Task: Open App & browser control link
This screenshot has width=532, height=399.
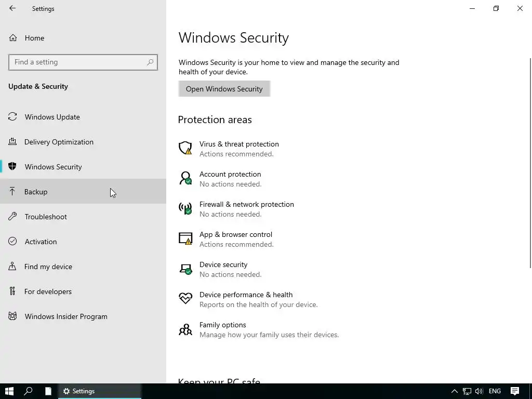Action: click(x=236, y=234)
